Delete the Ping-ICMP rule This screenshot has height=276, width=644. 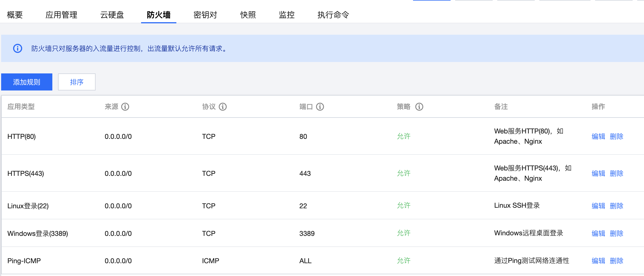tap(617, 261)
